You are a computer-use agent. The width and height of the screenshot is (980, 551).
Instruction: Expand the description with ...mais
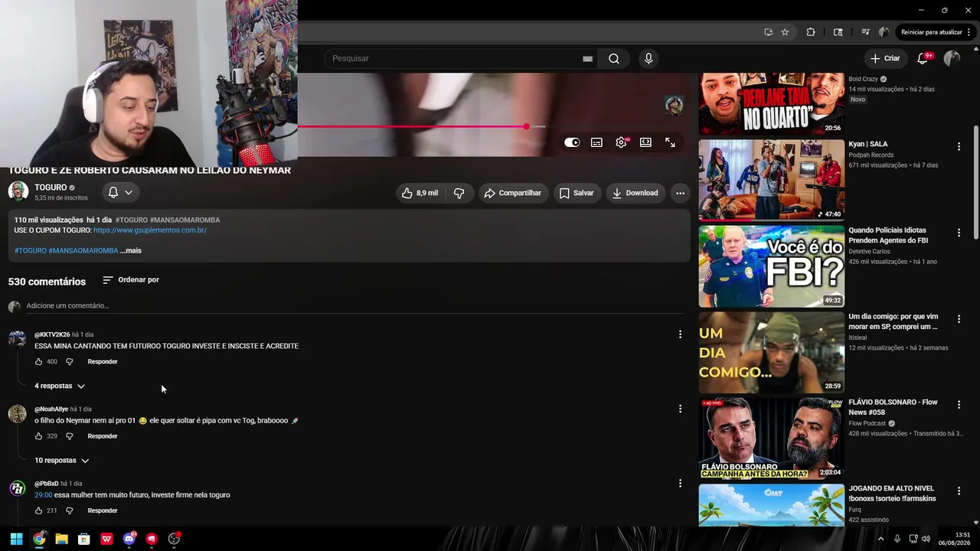[131, 250]
